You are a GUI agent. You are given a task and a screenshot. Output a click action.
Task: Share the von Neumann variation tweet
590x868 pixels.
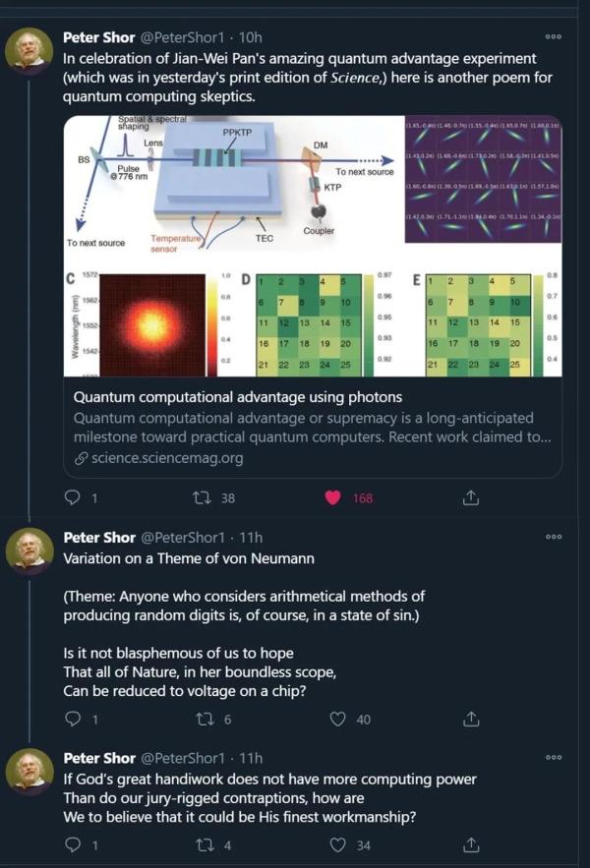pyautogui.click(x=470, y=720)
